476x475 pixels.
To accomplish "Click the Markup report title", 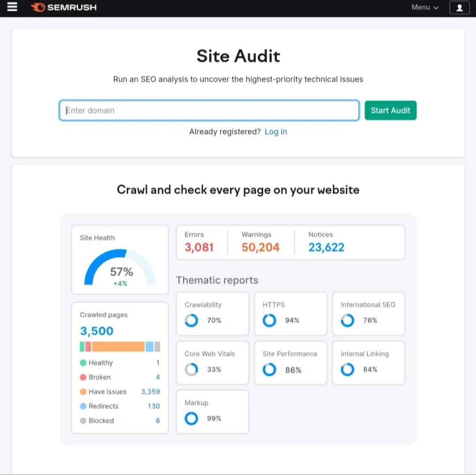I will coord(197,403).
